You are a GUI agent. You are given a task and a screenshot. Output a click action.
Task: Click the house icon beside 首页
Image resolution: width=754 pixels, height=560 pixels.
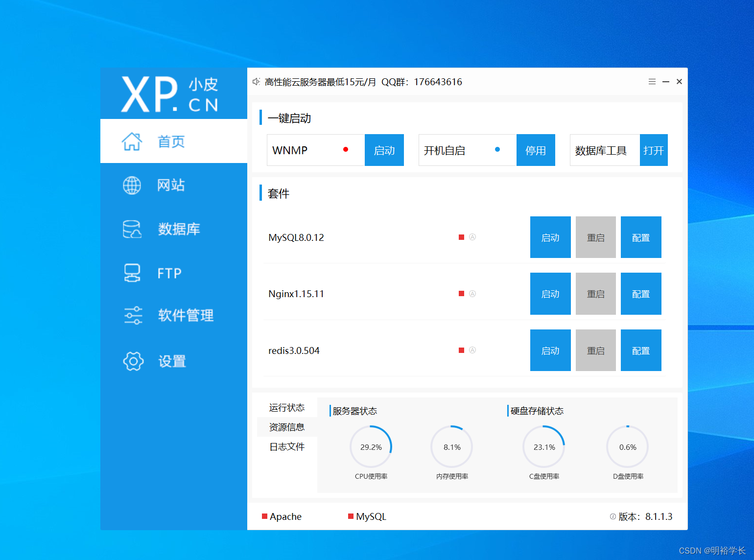point(132,141)
